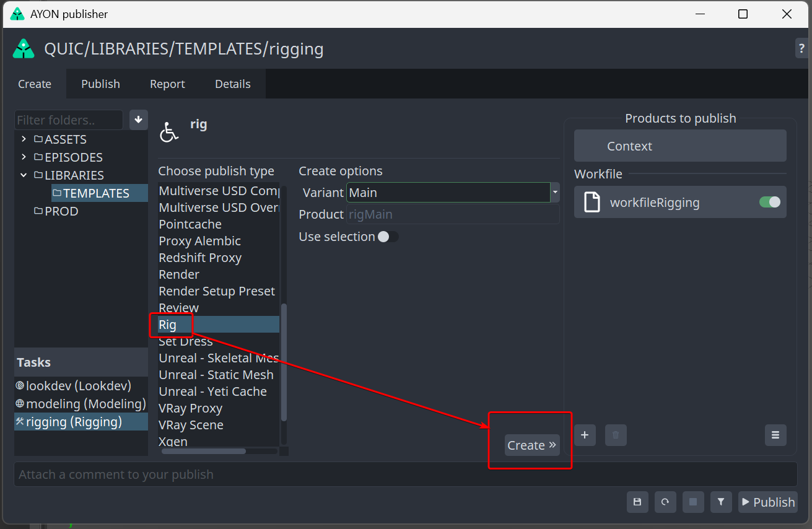Open the Variant dropdown arrow
This screenshot has width=812, height=529.
[555, 193]
